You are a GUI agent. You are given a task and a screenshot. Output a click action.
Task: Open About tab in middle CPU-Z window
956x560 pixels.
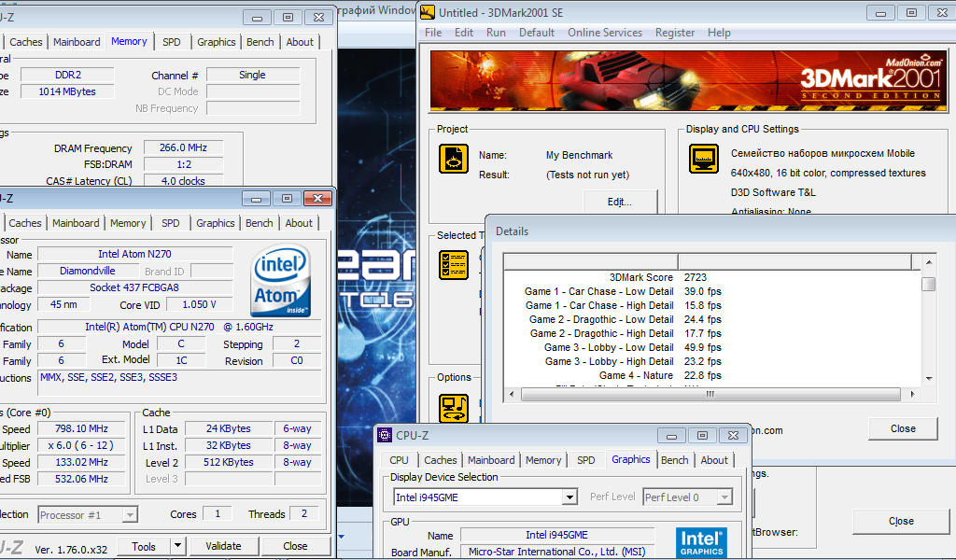tap(299, 223)
